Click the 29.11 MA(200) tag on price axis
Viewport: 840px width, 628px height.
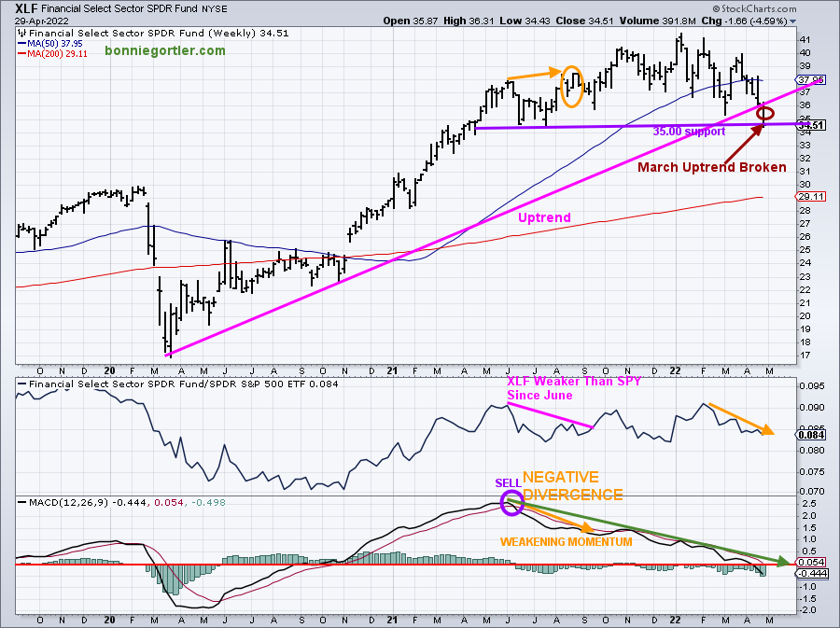[811, 197]
